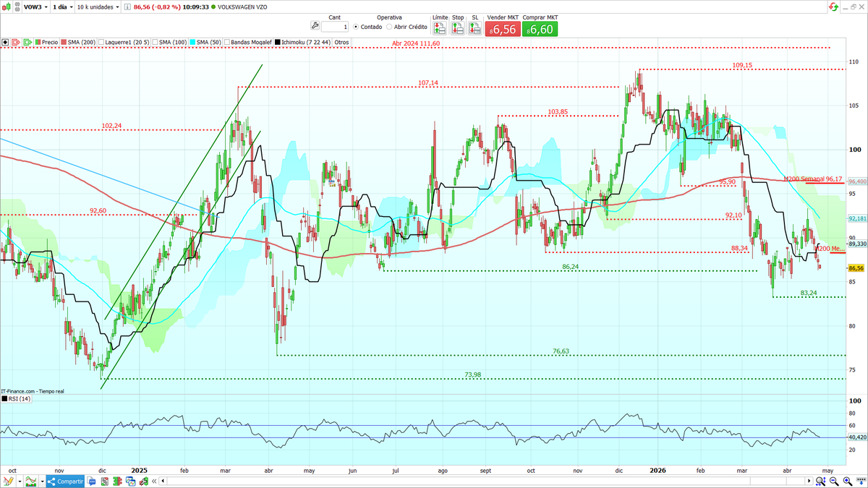
Task: Click the wrench icon beside the Cant field
Action: click(x=315, y=26)
